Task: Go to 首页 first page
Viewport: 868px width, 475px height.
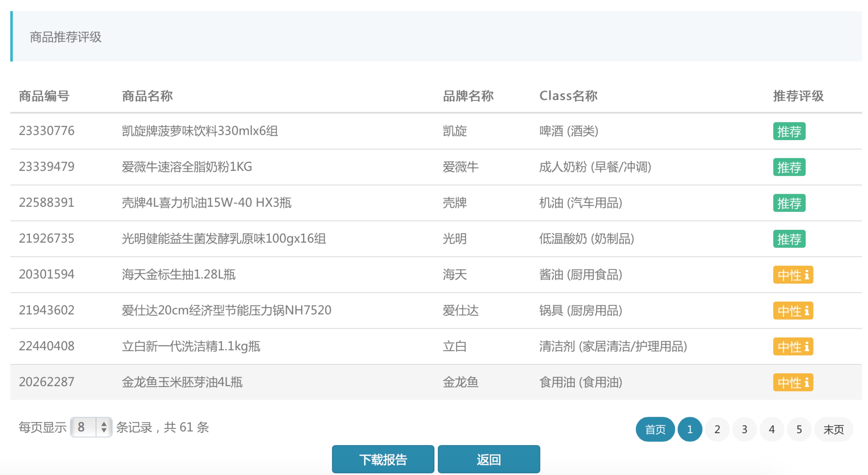Action: click(x=655, y=429)
